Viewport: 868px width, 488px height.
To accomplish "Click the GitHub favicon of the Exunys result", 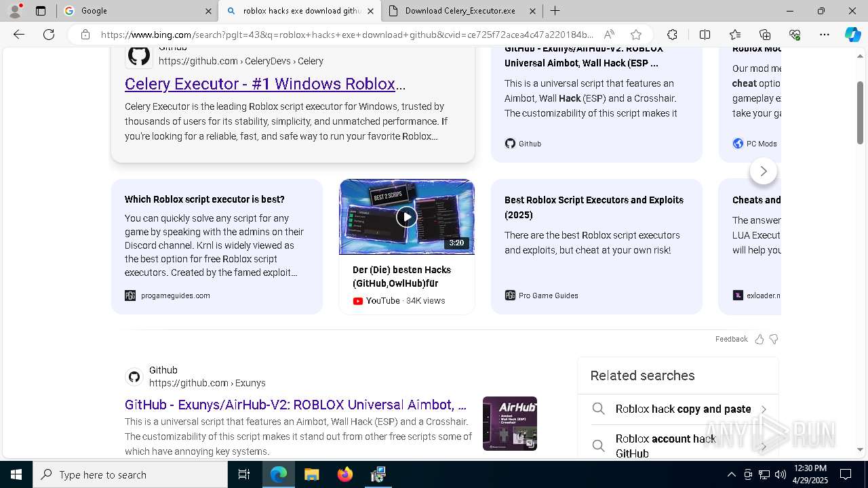I will [x=134, y=376].
